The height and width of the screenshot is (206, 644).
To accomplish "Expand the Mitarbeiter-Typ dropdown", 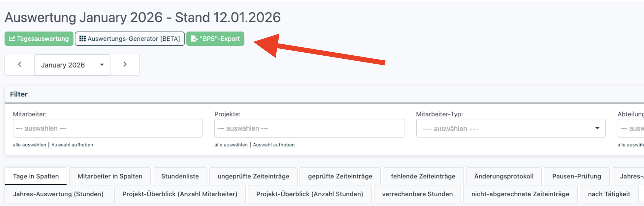I will (x=511, y=128).
